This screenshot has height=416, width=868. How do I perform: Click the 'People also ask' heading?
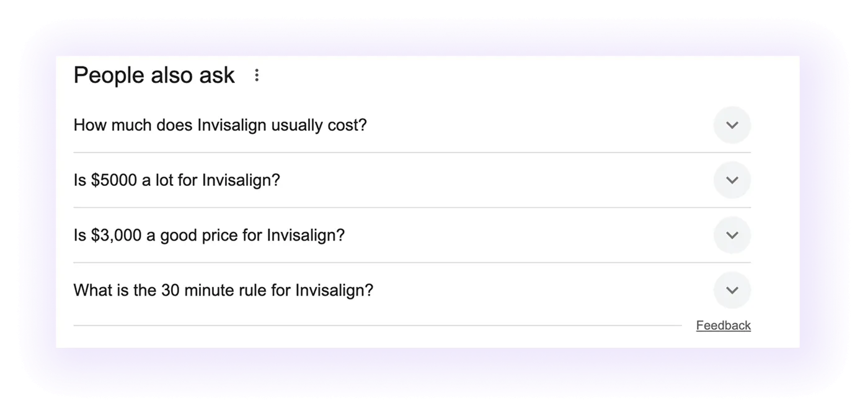coord(154,75)
